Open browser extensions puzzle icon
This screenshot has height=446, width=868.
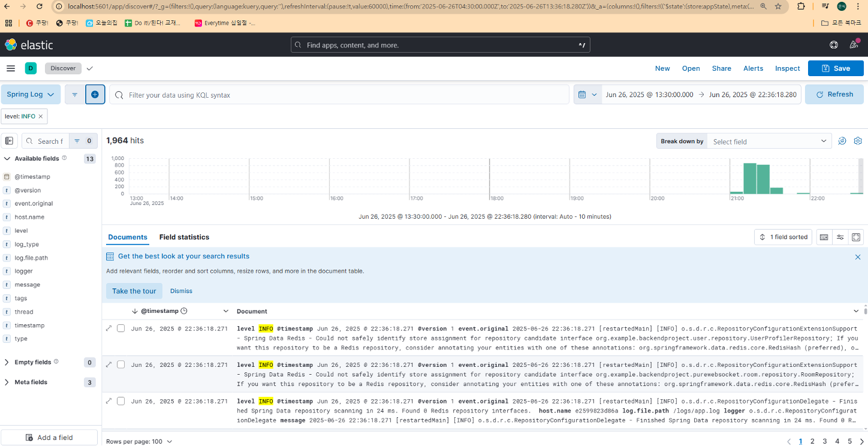pyautogui.click(x=801, y=6)
